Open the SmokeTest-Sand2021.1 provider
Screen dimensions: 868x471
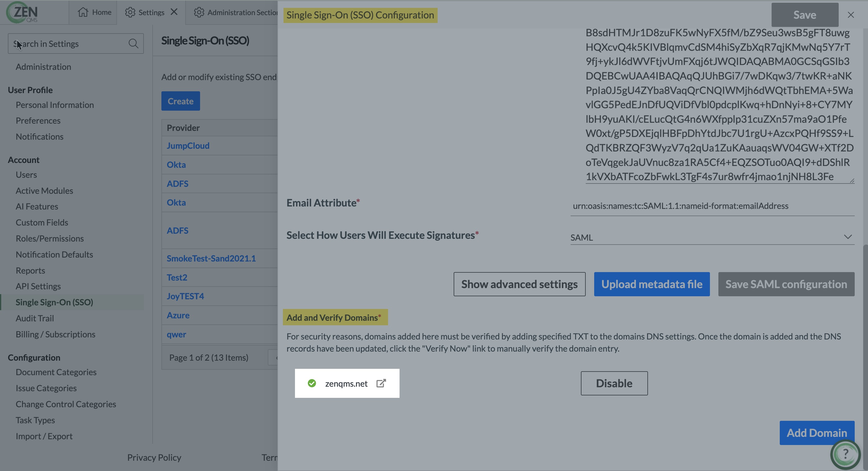(211, 258)
